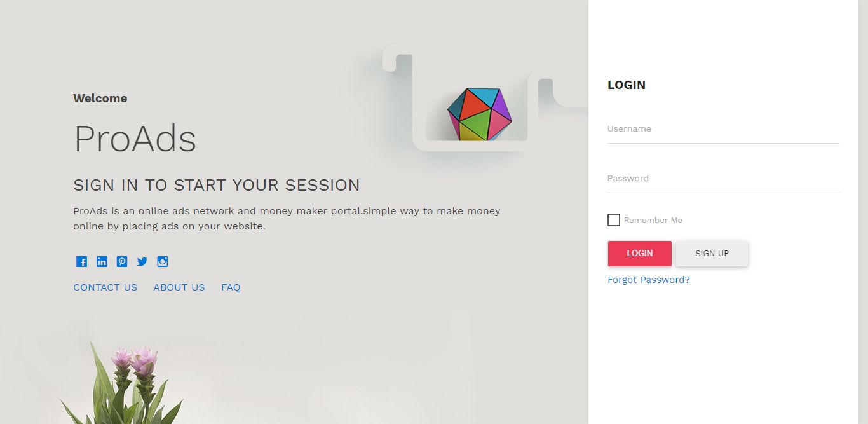Open the ABOUT US link
The width and height of the screenshot is (868, 424).
(179, 287)
